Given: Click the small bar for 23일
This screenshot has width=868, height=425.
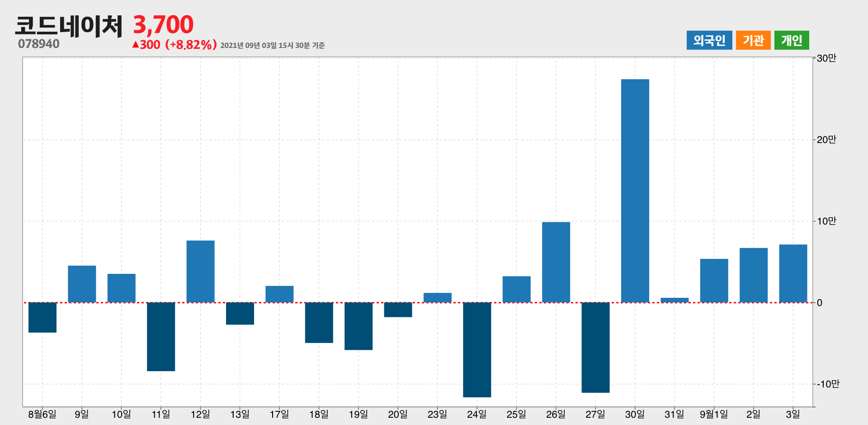Looking at the screenshot, I should pyautogui.click(x=438, y=297).
